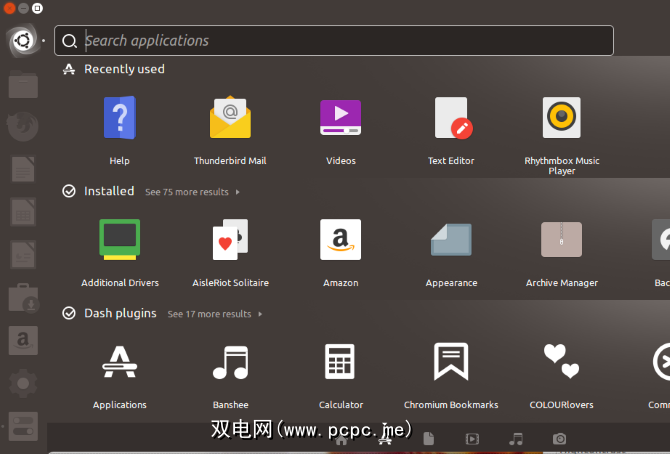Image resolution: width=670 pixels, height=454 pixels.
Task: Open Archive Manager
Action: [x=561, y=241]
